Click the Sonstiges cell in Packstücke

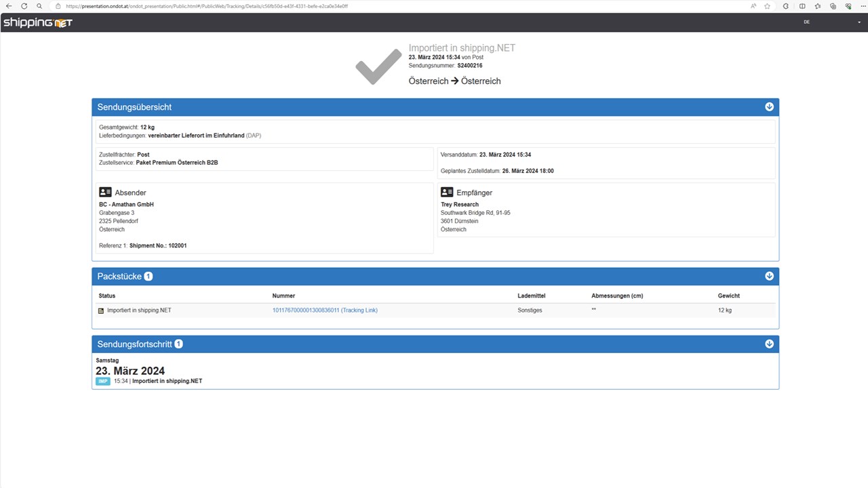click(530, 310)
